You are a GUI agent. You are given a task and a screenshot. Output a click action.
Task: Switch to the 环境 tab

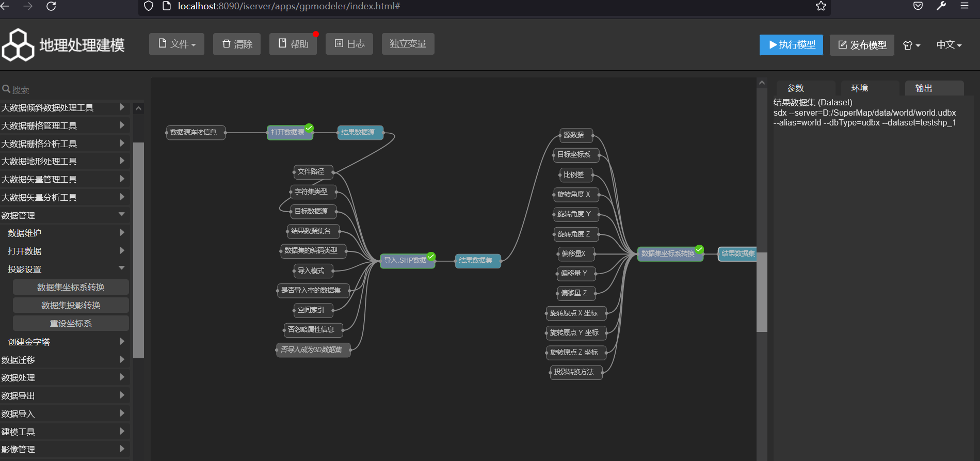(x=860, y=88)
